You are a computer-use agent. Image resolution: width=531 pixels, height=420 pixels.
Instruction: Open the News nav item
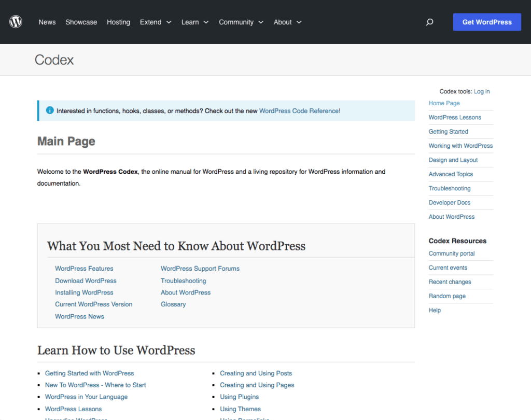(x=47, y=22)
